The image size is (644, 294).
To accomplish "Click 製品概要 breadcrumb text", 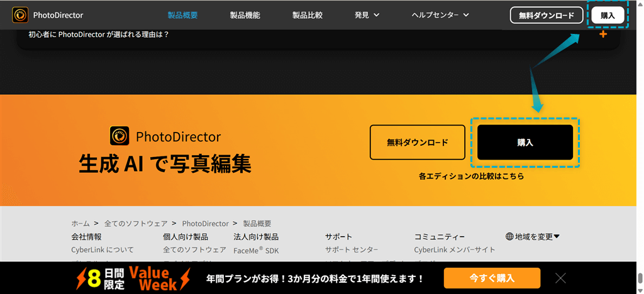I will 257,224.
